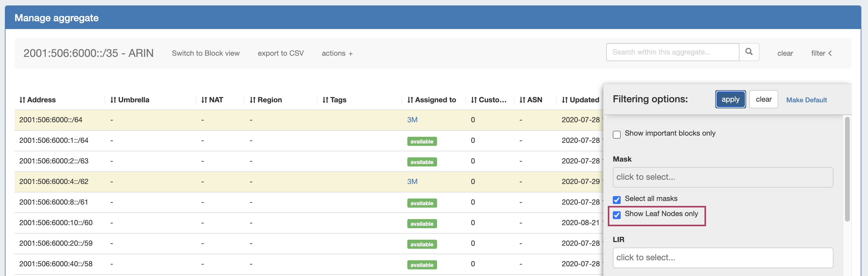Expand the actions + menu

[337, 53]
